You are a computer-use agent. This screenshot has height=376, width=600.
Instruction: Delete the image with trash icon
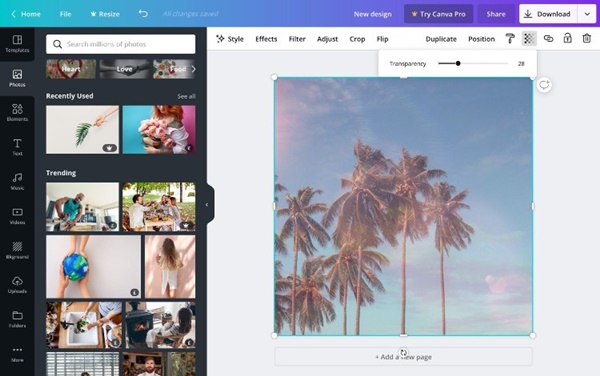pyautogui.click(x=587, y=38)
